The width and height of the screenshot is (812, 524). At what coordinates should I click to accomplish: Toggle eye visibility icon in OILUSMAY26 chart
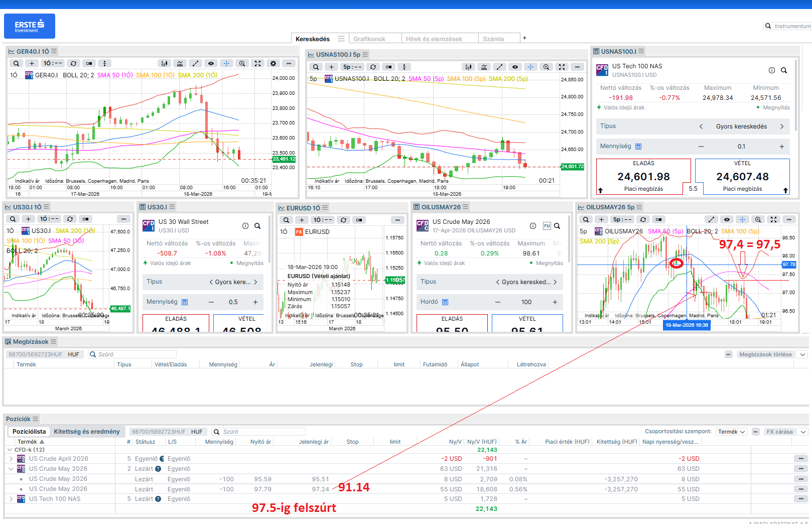point(727,219)
